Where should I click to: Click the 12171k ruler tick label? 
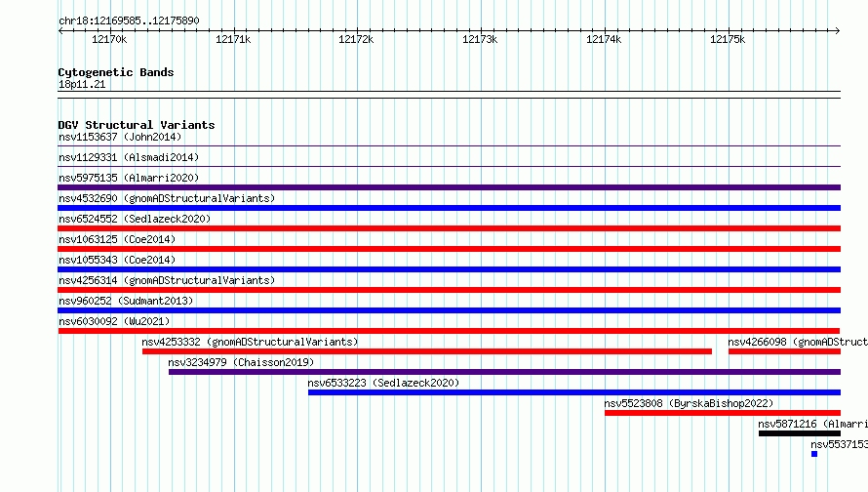[x=233, y=39]
